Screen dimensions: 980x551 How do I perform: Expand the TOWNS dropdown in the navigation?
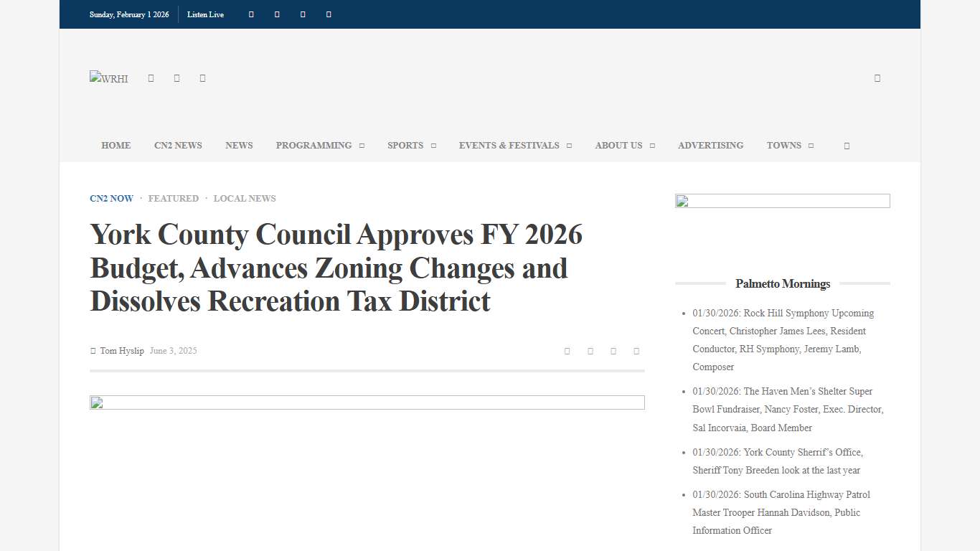pyautogui.click(x=788, y=145)
